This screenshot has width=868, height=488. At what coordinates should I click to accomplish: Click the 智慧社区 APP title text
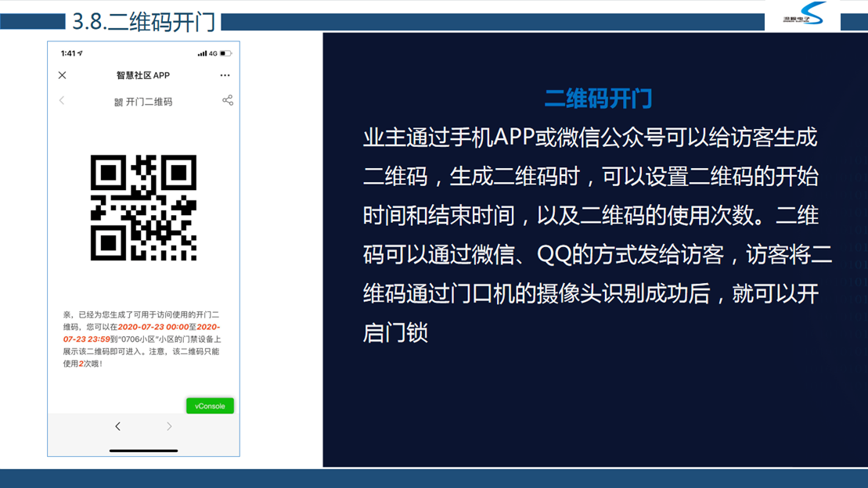143,75
